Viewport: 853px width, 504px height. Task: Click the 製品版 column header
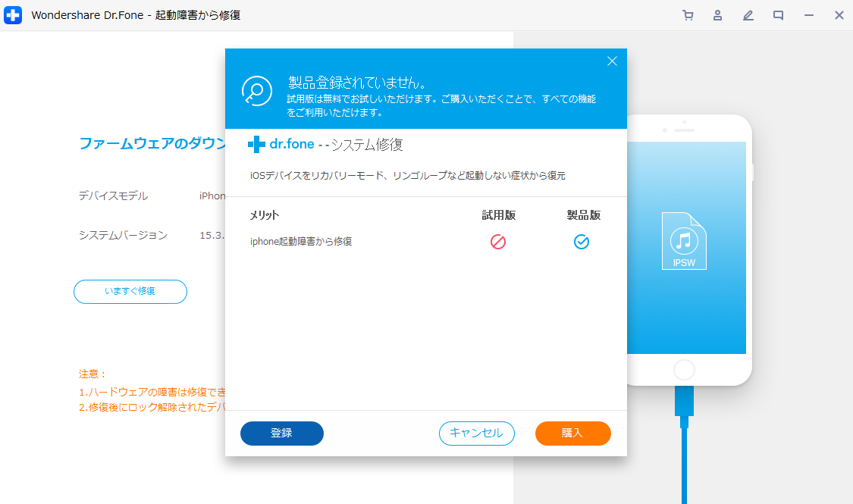point(583,215)
